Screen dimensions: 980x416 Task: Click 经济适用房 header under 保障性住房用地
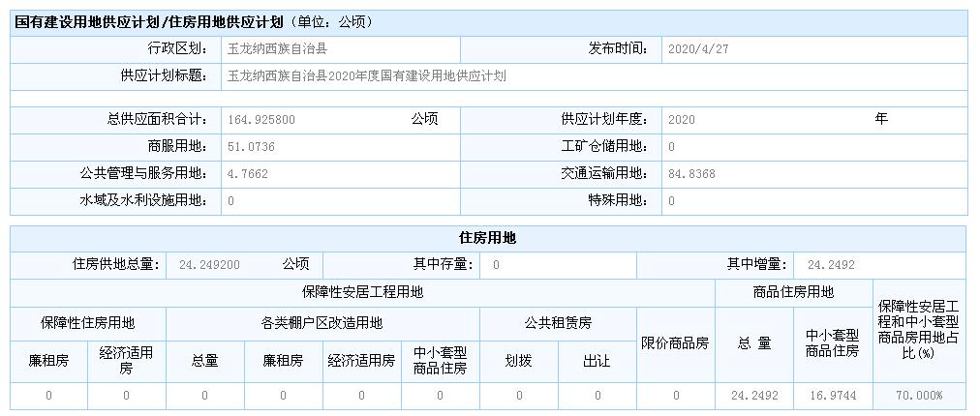[x=126, y=361]
